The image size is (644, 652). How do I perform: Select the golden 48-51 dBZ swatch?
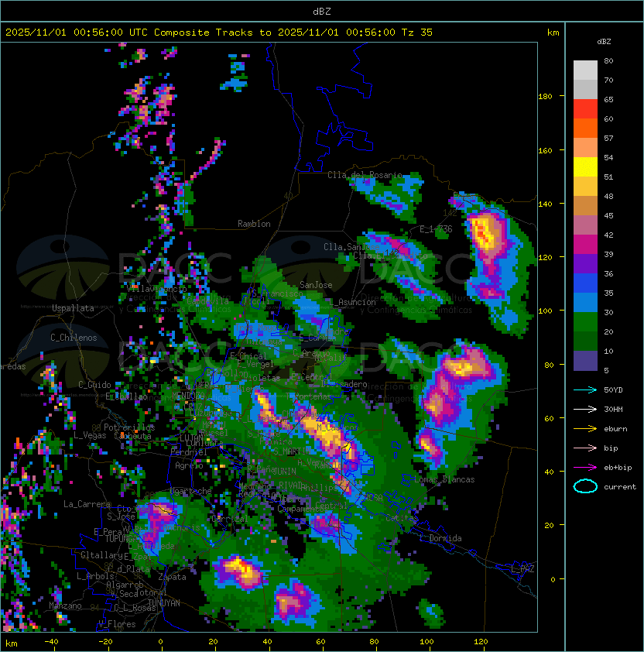pos(585,187)
